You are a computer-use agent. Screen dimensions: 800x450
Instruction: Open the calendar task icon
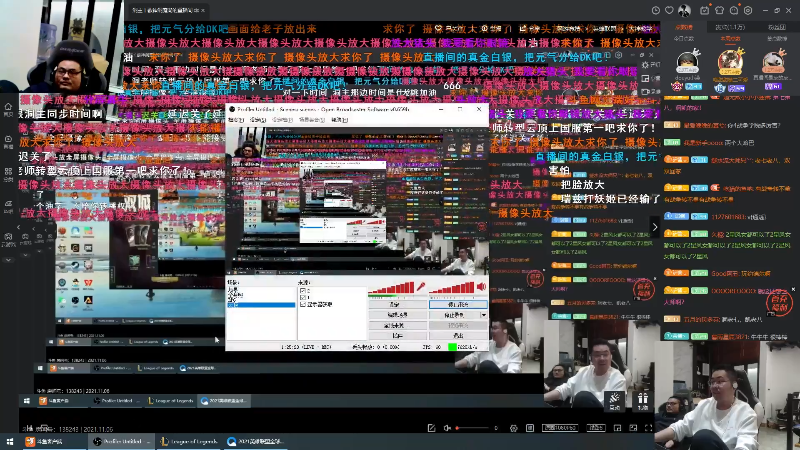705,10
